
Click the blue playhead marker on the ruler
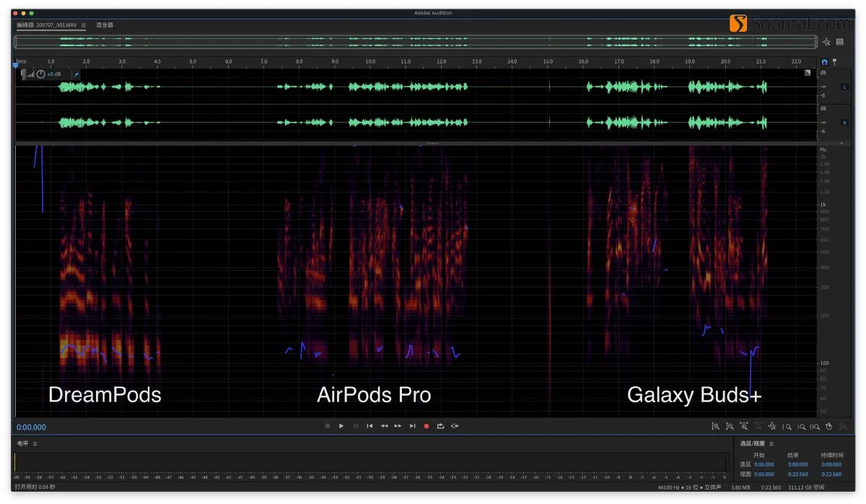click(x=15, y=64)
